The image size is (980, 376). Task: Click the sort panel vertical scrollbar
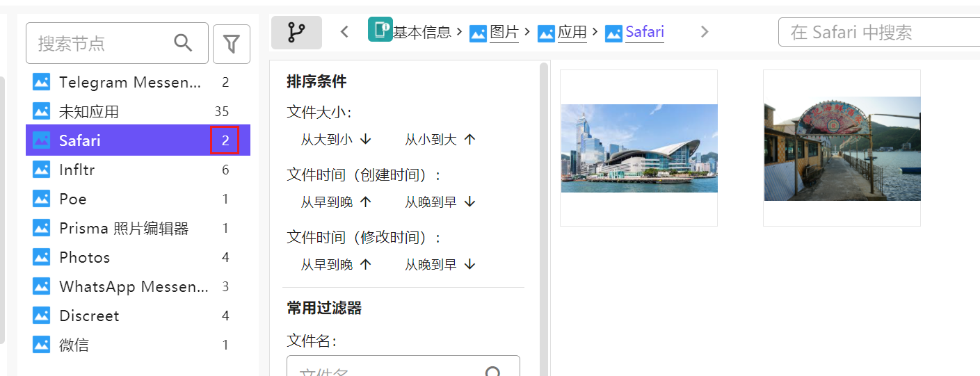[x=543, y=209]
